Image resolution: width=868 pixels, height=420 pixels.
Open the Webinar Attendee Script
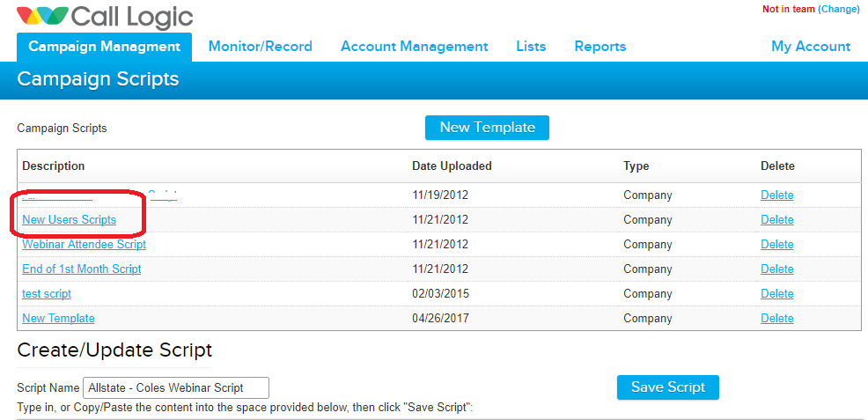(84, 245)
